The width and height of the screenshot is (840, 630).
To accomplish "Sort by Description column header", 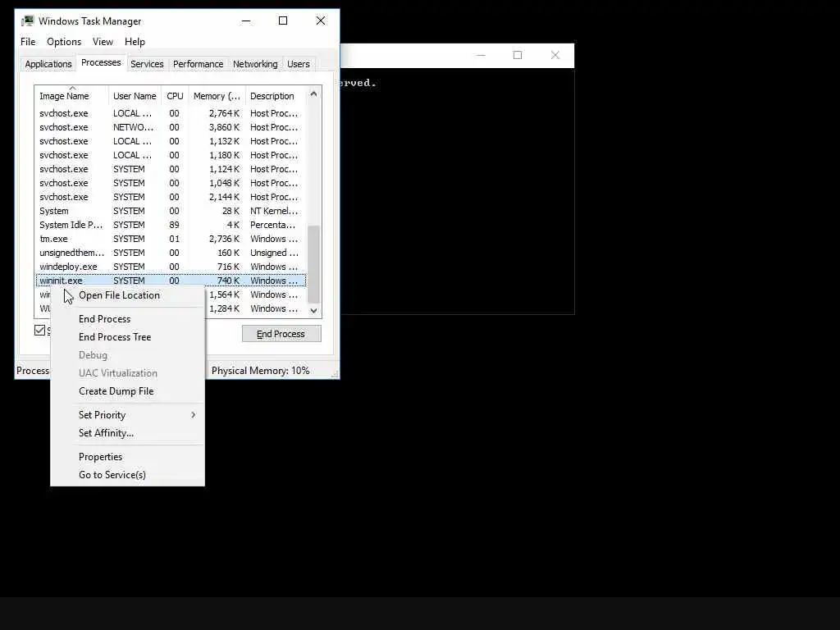I will click(x=276, y=96).
